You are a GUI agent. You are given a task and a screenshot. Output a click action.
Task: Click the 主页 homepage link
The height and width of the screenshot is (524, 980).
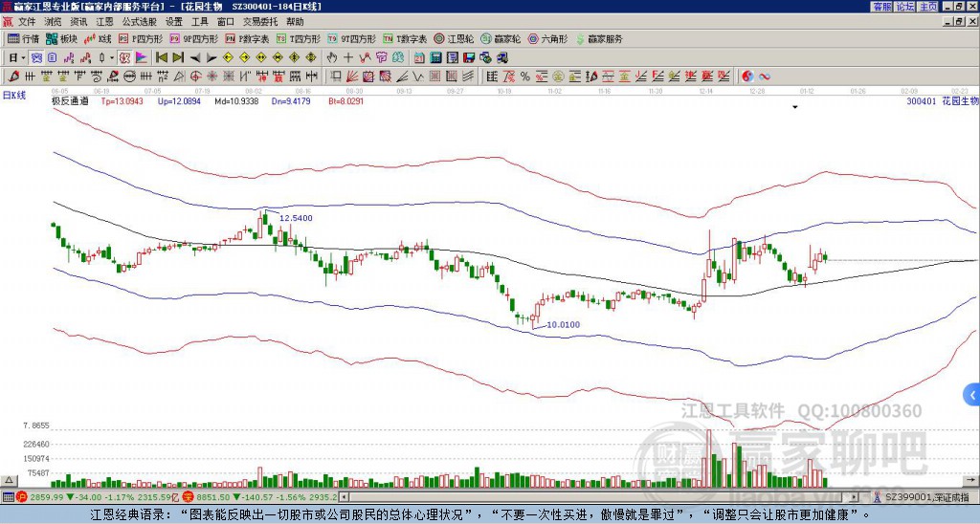(x=927, y=7)
